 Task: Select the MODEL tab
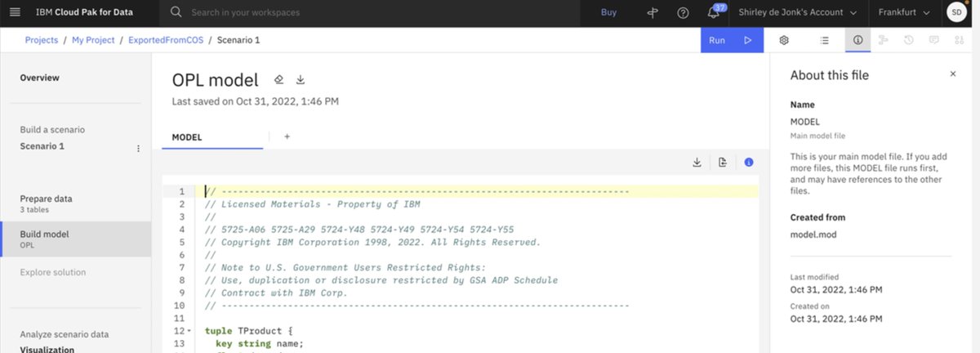pos(212,137)
